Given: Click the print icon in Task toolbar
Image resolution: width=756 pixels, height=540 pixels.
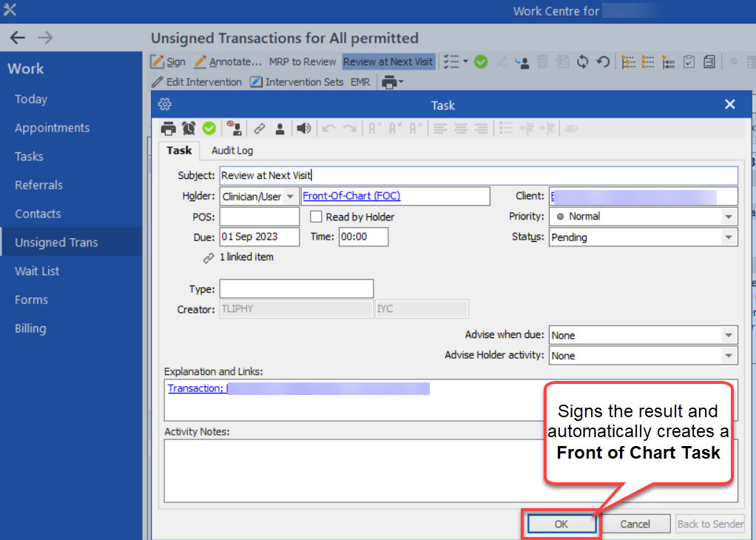Looking at the screenshot, I should pyautogui.click(x=169, y=128).
